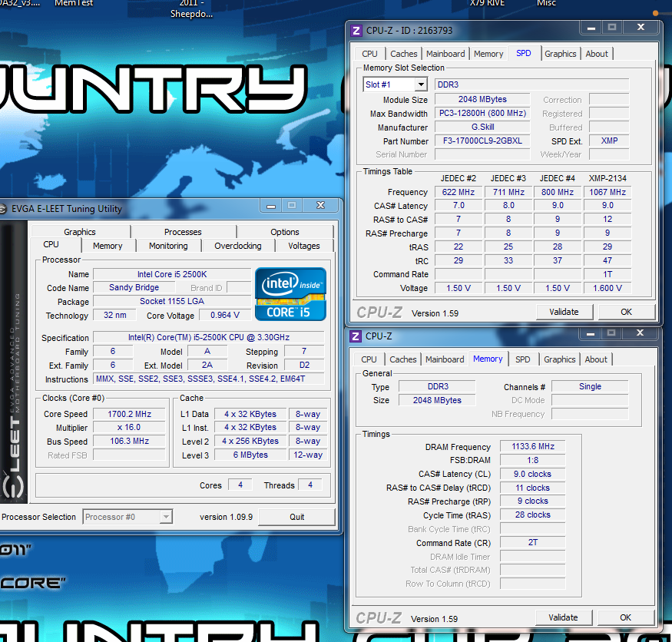Click the Manufacturer G.Skill field
The width and height of the screenshot is (672, 642).
[x=482, y=127]
